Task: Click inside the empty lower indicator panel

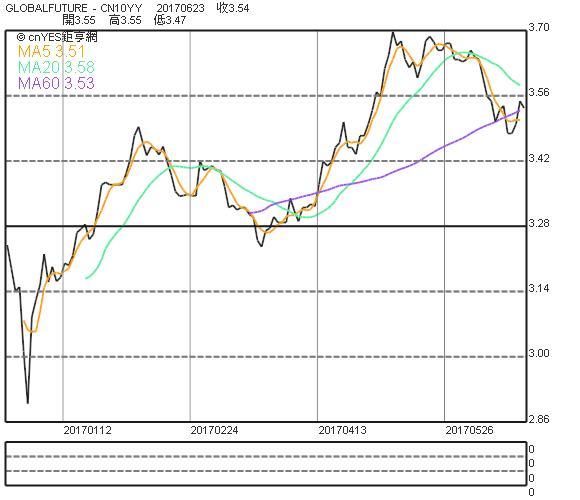Action: 266,463
